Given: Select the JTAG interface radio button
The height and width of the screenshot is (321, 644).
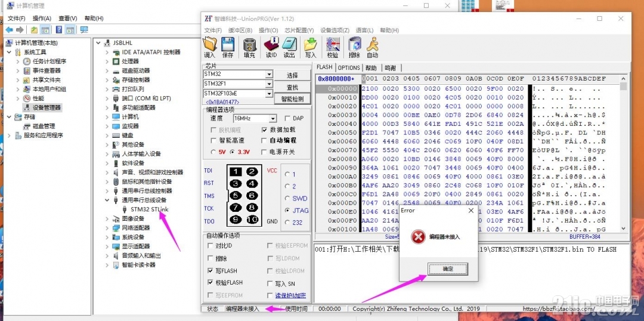Looking at the screenshot, I should click(x=287, y=211).
